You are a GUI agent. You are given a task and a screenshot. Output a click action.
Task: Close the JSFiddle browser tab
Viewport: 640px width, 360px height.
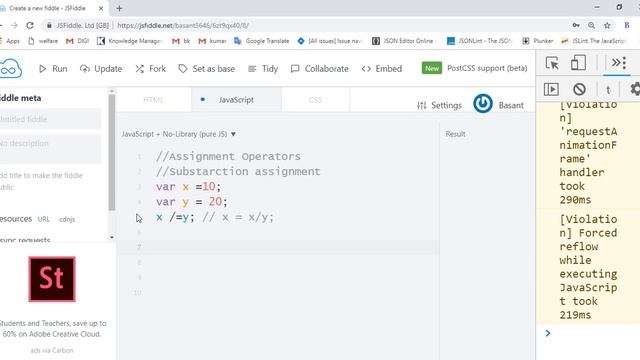tap(101, 8)
